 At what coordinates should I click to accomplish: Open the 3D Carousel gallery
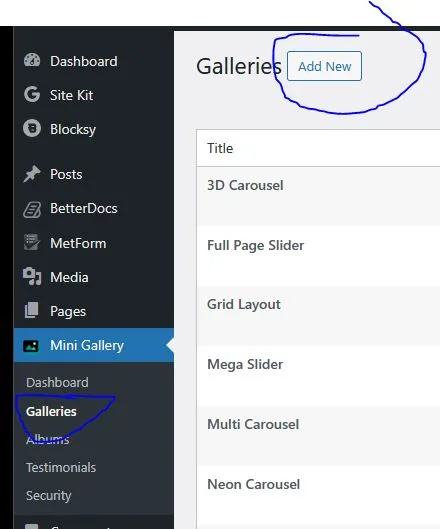[245, 185]
